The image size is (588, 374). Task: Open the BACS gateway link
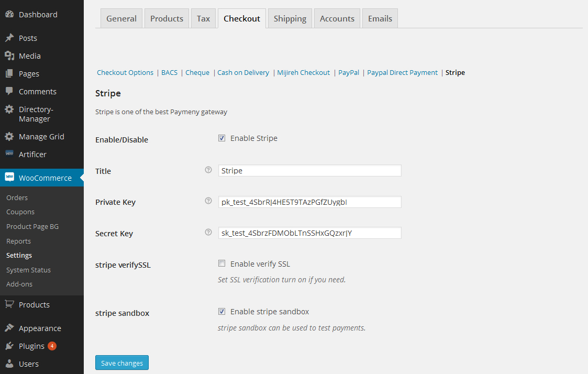(170, 72)
